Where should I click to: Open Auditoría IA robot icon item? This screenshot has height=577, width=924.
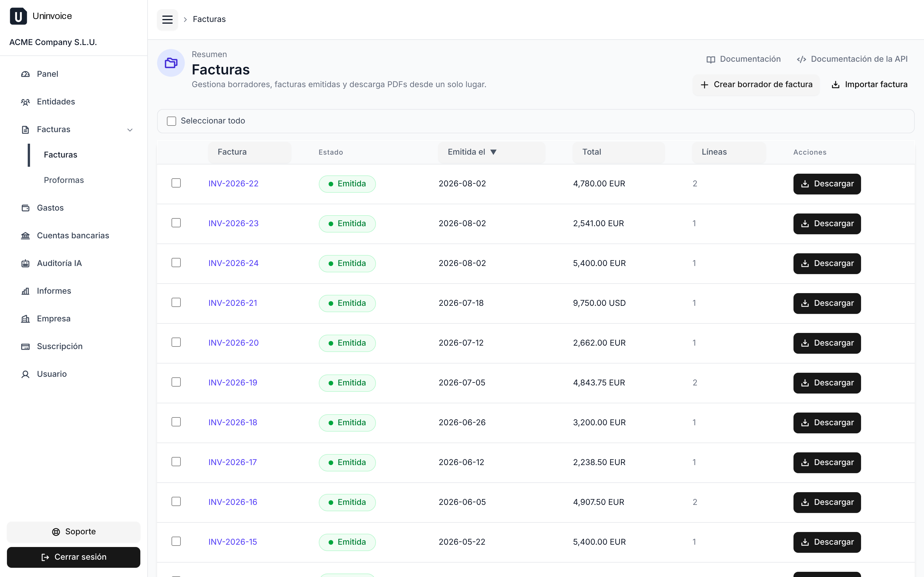pos(26,263)
